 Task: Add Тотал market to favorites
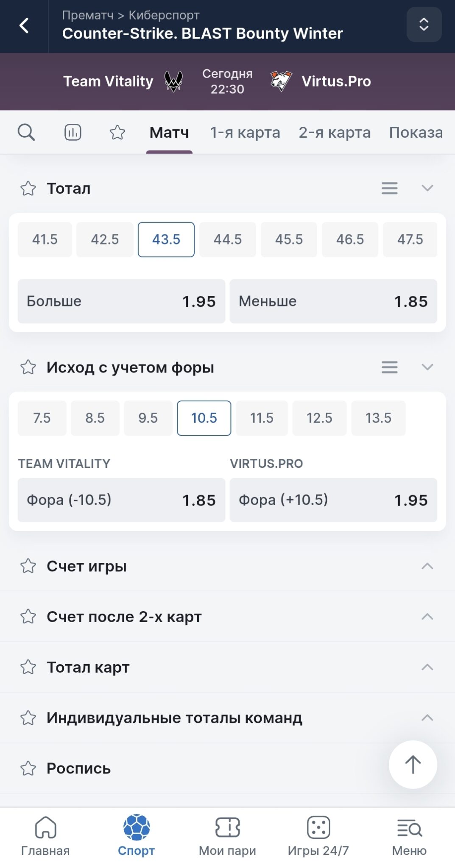(28, 188)
